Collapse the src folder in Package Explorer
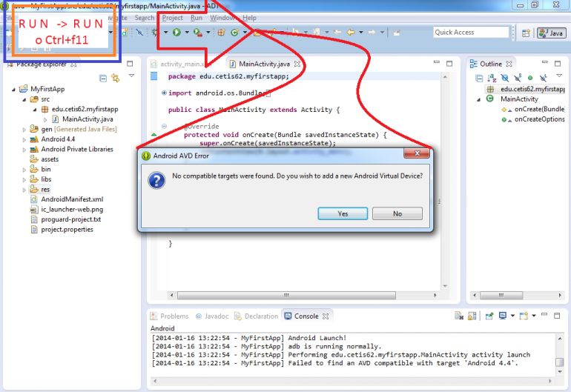This screenshot has width=571, height=392. (24, 99)
